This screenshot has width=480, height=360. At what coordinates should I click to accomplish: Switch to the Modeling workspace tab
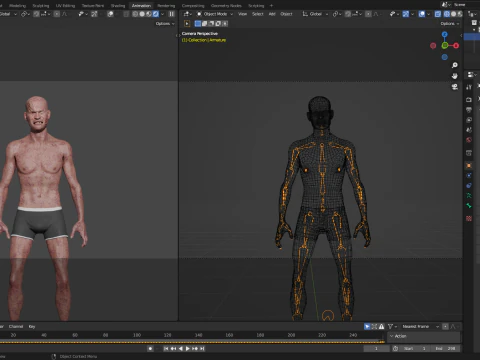click(17, 6)
